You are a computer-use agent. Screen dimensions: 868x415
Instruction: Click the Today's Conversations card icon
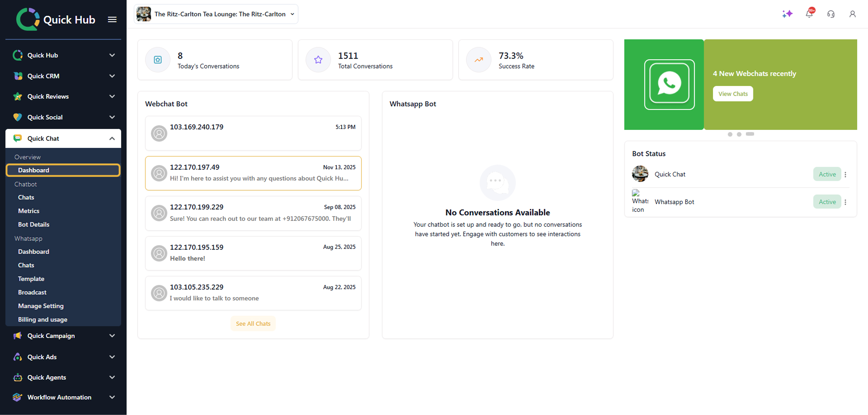click(x=158, y=60)
